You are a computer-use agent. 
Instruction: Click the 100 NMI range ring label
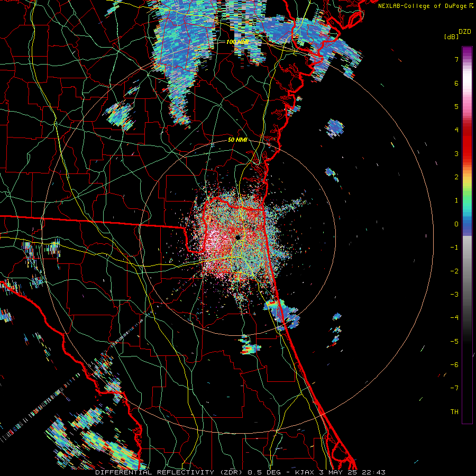[237, 42]
